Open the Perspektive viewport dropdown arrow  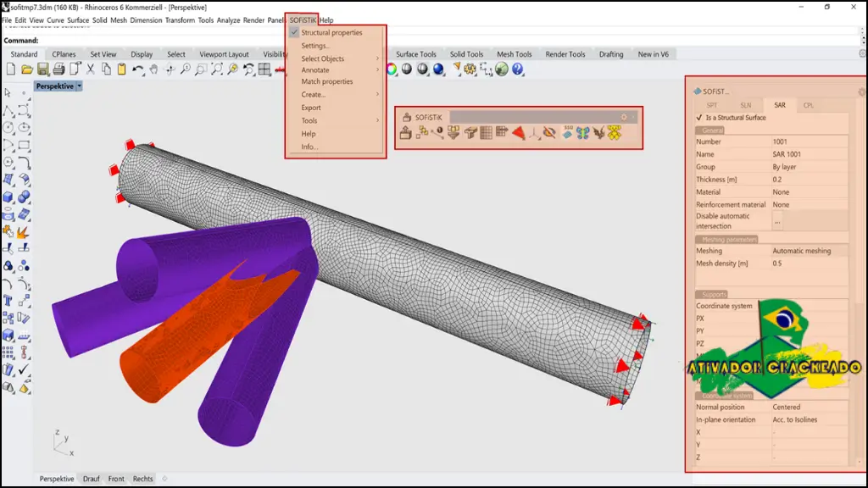79,86
